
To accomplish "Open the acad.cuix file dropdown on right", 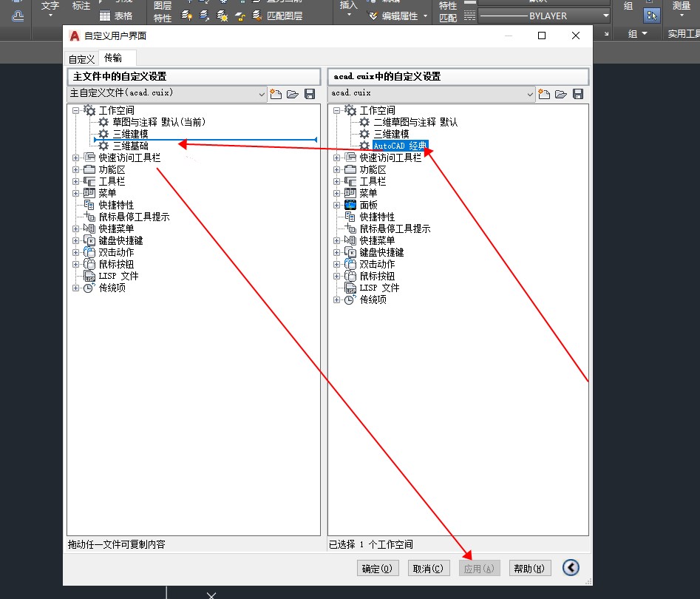I will click(529, 94).
